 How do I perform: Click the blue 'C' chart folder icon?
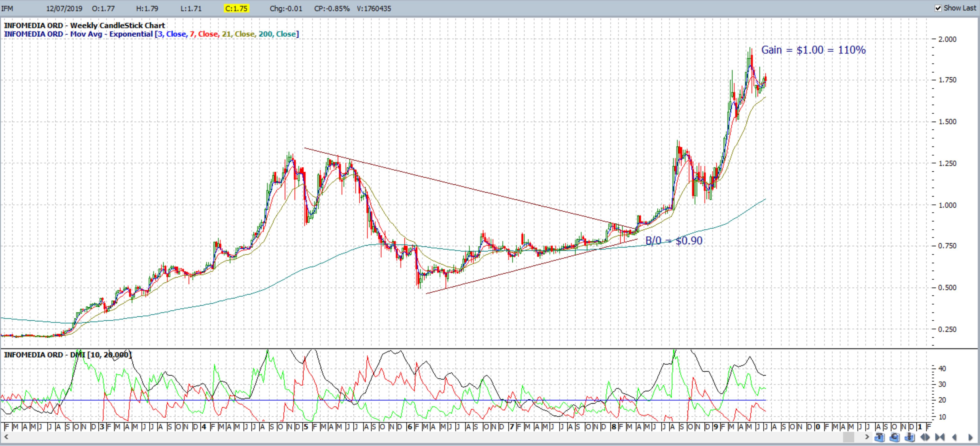895,437
